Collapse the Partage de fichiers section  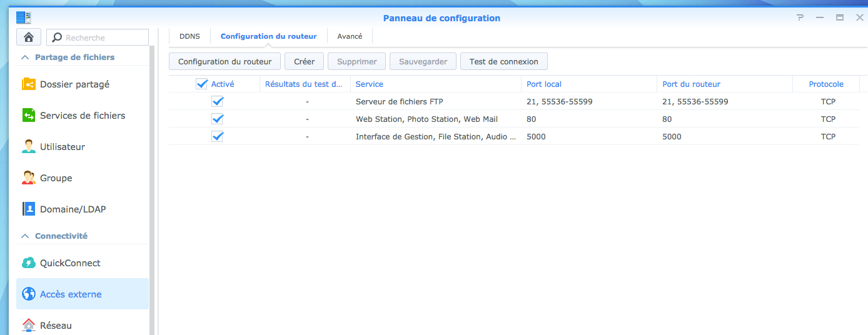[26, 57]
